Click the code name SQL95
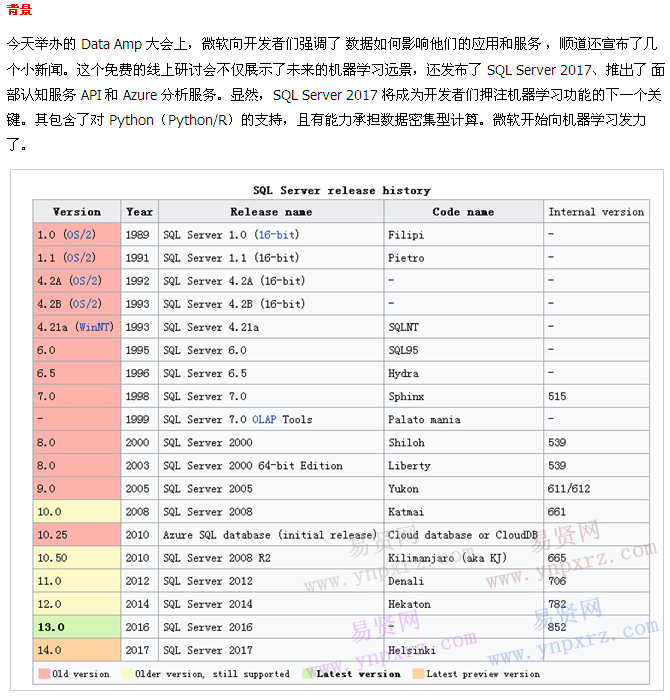This screenshot has width=670, height=700. pos(403,350)
